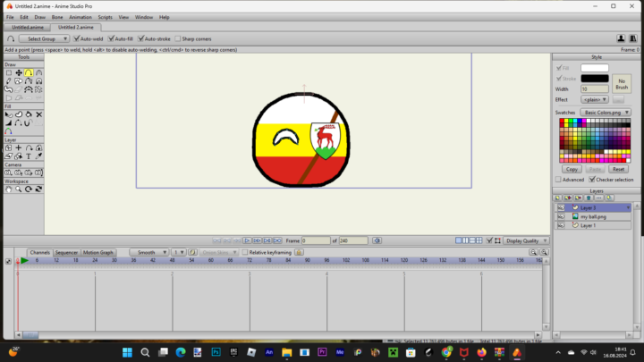
Task: Open the Animation menu
Action: tap(80, 17)
